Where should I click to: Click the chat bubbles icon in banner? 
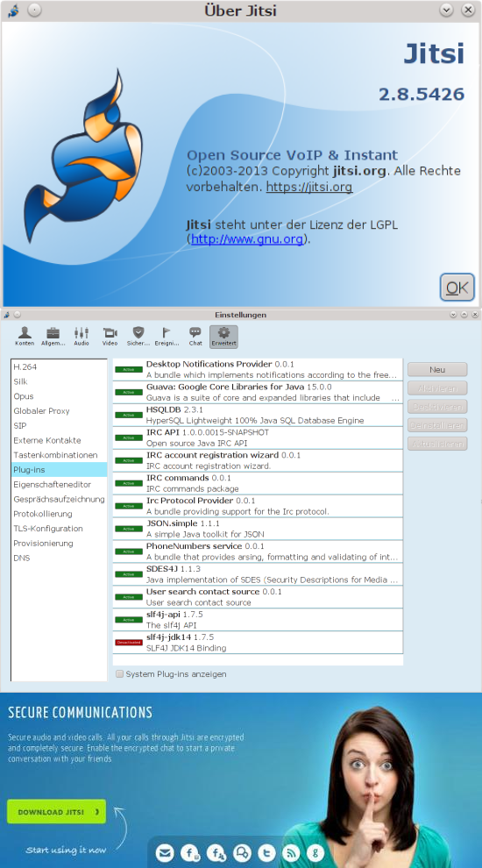point(241,853)
